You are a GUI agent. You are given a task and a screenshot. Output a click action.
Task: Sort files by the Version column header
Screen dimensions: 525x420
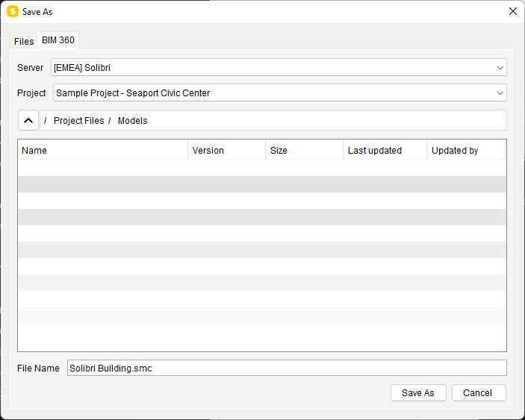pos(226,151)
